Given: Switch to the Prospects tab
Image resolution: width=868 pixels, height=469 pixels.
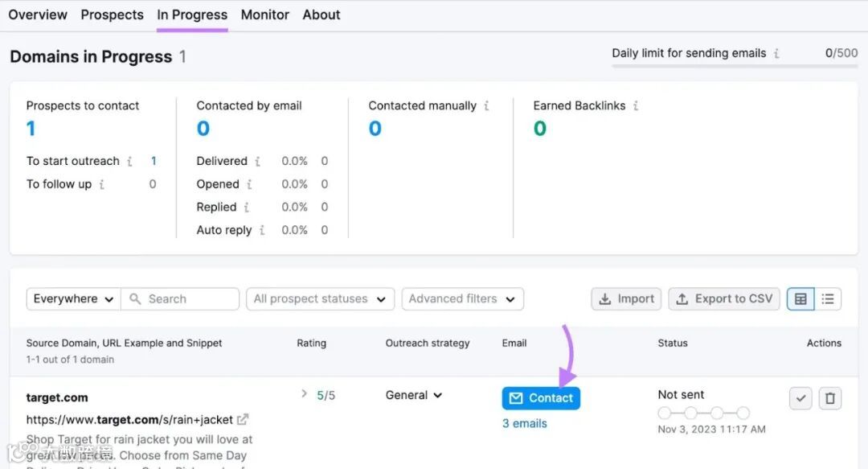Looking at the screenshot, I should point(112,14).
